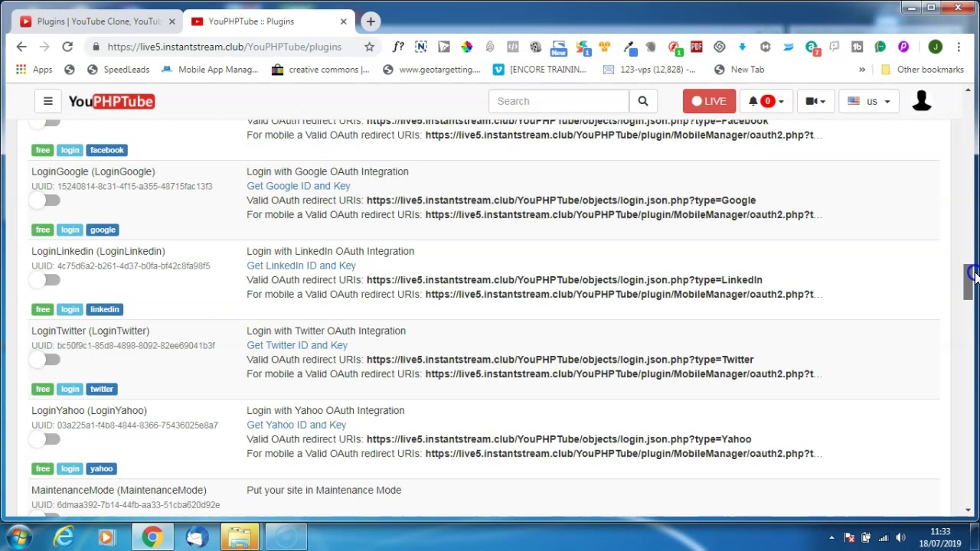Toggle the LoginLinkedin plugin switch

(x=44, y=280)
